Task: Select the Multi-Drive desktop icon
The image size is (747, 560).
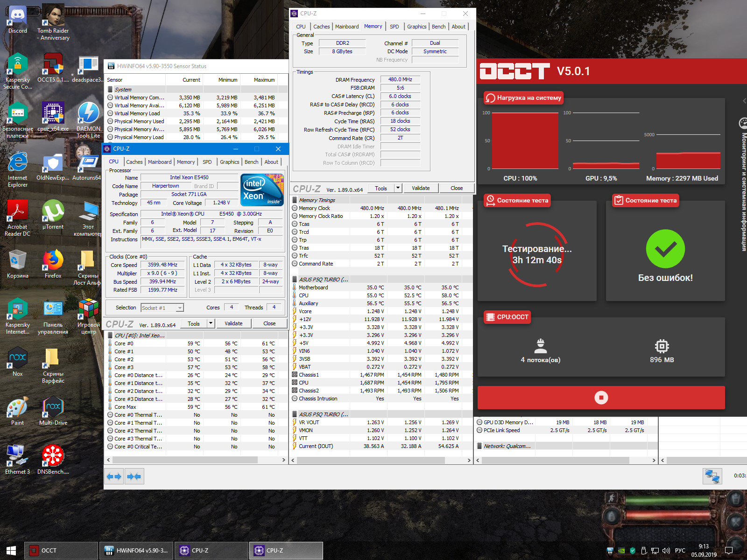Action: click(x=53, y=411)
